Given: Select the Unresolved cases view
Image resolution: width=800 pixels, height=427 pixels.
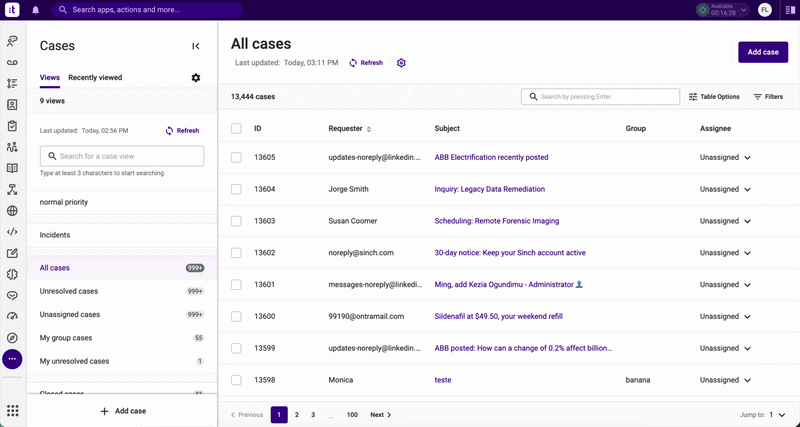Looking at the screenshot, I should click(122, 291).
